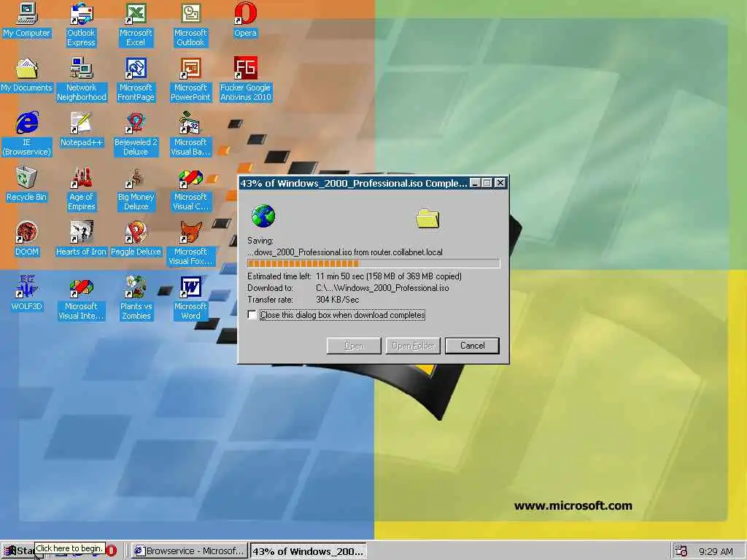
Task: Select the Microsoft Excel shortcut
Action: point(136,24)
